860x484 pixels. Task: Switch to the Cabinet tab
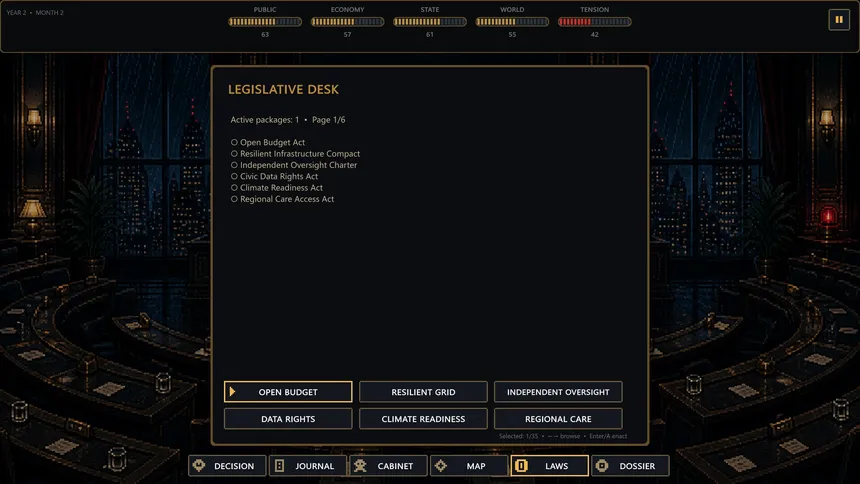[x=388, y=465]
